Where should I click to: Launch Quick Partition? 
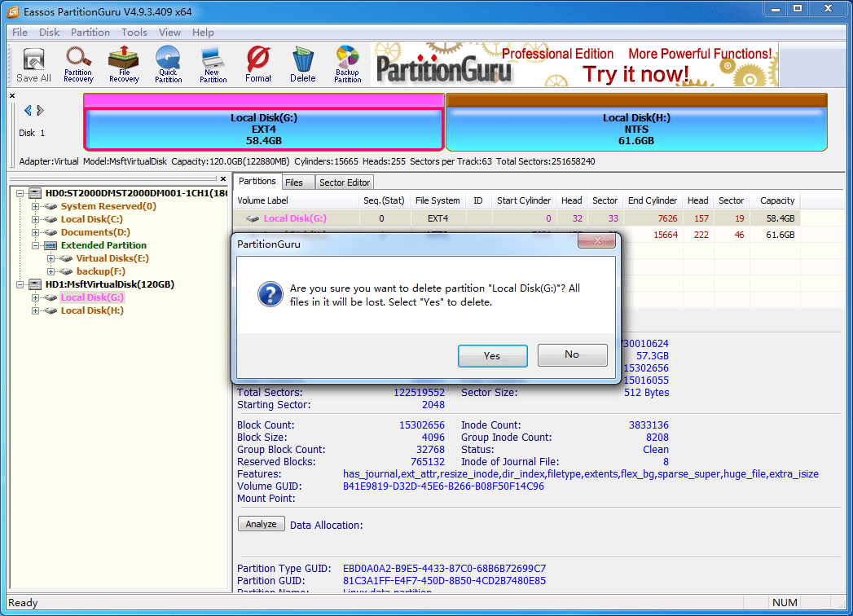point(168,64)
